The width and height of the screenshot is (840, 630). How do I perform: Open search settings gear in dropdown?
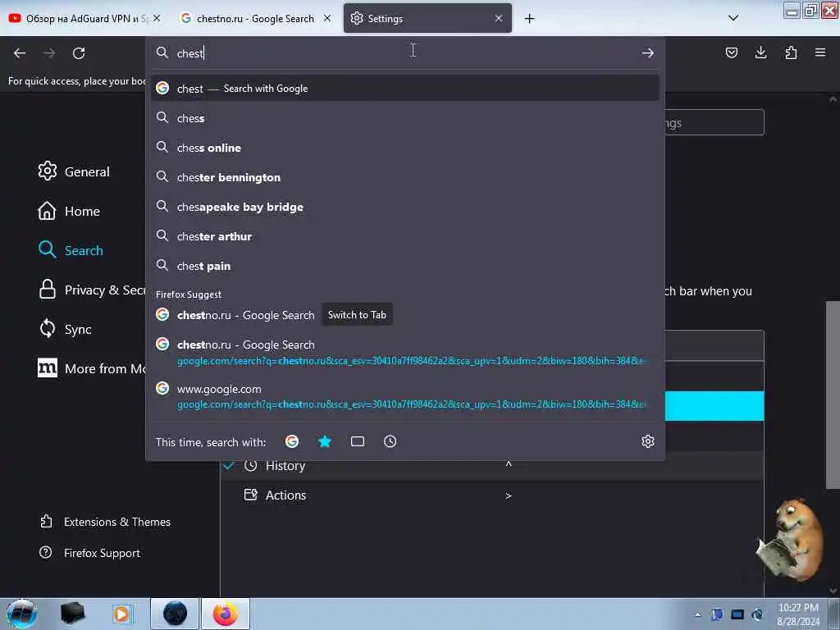click(x=648, y=441)
